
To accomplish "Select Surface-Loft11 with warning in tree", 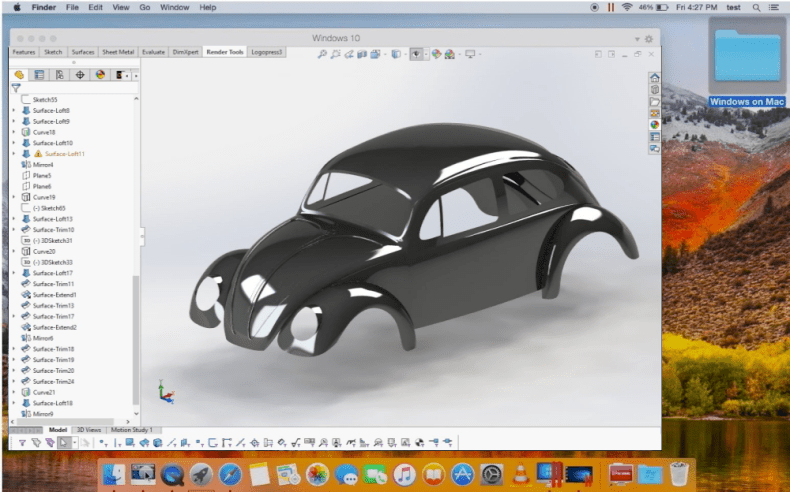I will pos(64,154).
